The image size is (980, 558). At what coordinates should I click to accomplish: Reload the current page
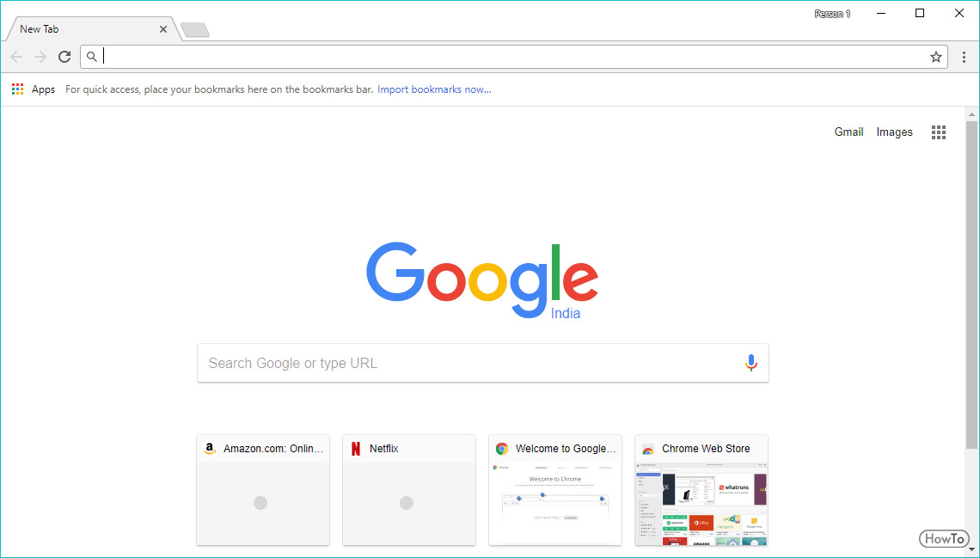(x=64, y=57)
